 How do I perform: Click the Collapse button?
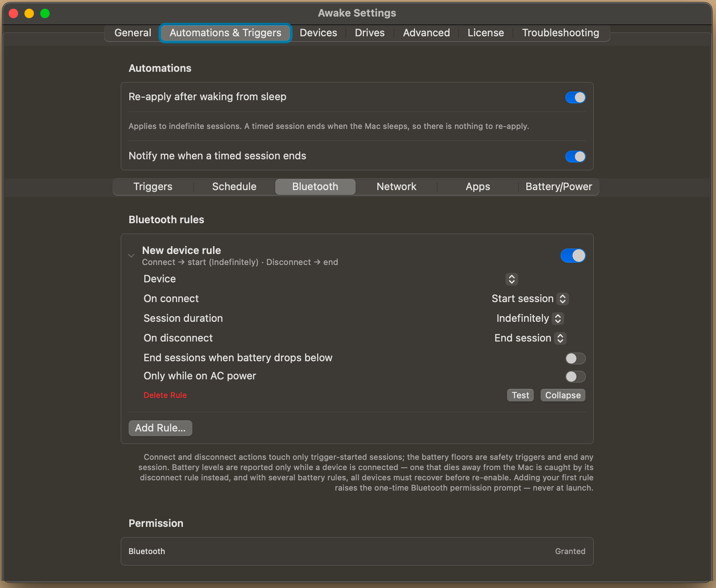tap(563, 395)
